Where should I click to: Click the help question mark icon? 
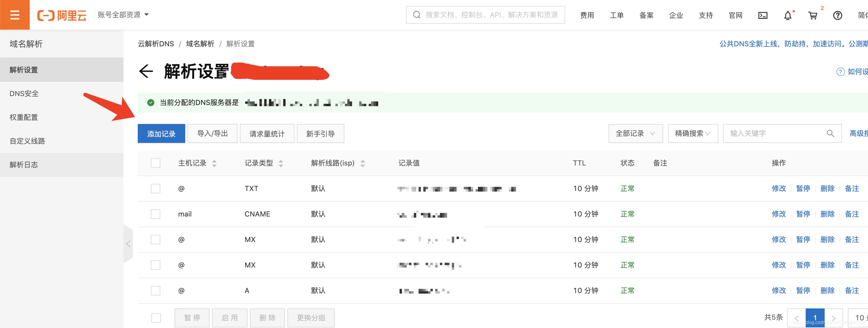pos(837,15)
